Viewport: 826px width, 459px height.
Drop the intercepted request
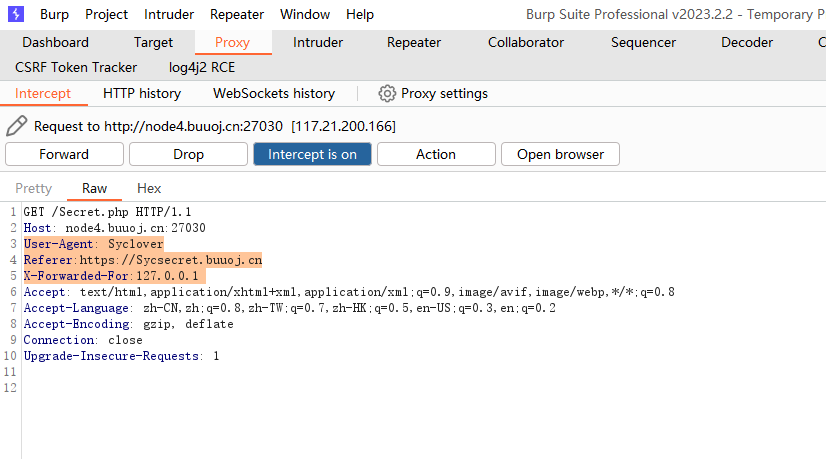188,154
